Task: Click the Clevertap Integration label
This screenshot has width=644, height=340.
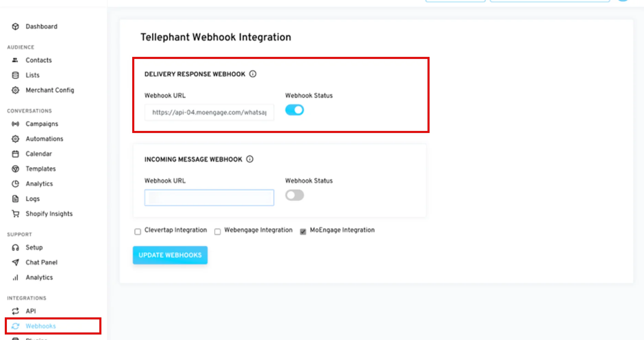Action: 176,230
